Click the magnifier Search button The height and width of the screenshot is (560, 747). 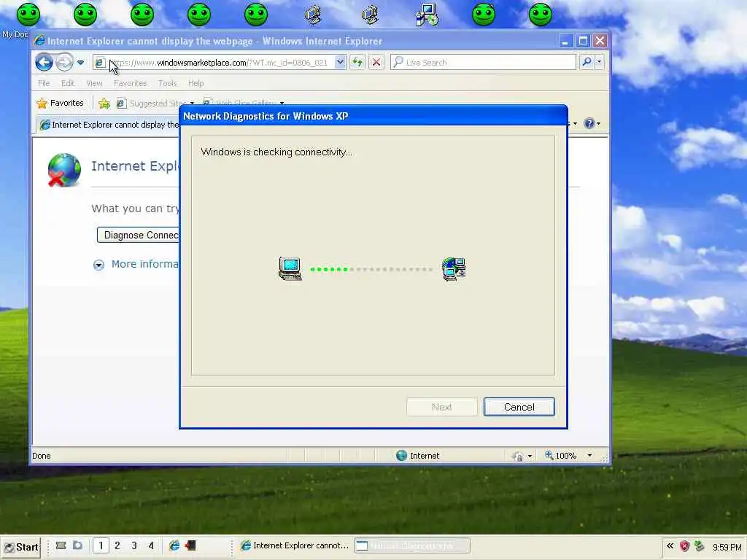[587, 62]
